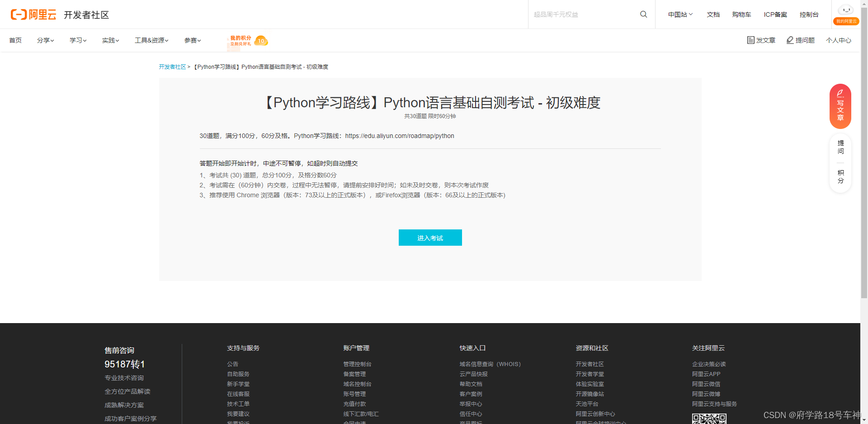Click the 提问题 pencil icon

click(790, 40)
